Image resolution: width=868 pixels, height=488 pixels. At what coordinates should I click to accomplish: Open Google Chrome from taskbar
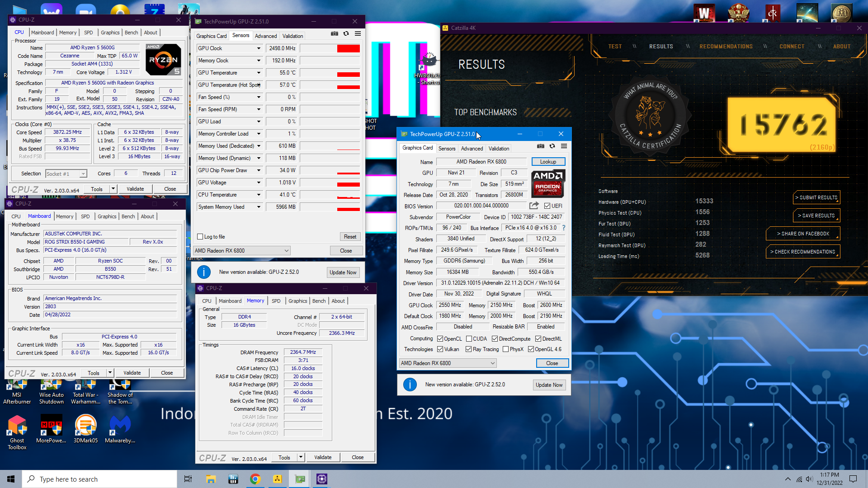(x=255, y=479)
